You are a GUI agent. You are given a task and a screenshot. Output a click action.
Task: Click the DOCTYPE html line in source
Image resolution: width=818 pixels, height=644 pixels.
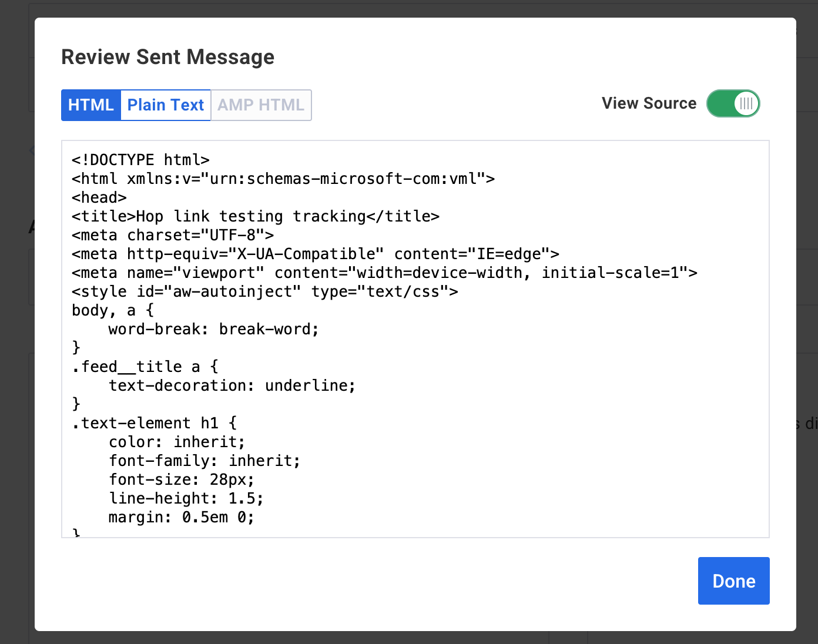[x=140, y=160]
